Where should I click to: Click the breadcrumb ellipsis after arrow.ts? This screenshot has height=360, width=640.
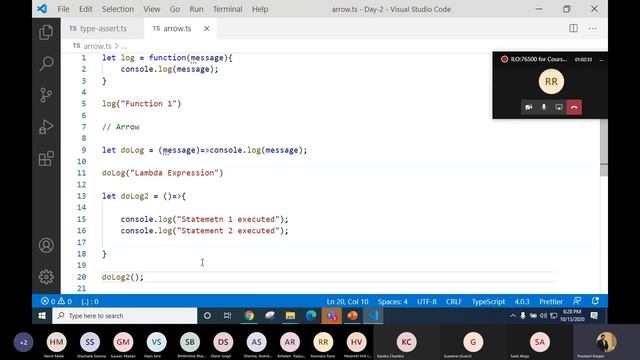pyautogui.click(x=124, y=46)
